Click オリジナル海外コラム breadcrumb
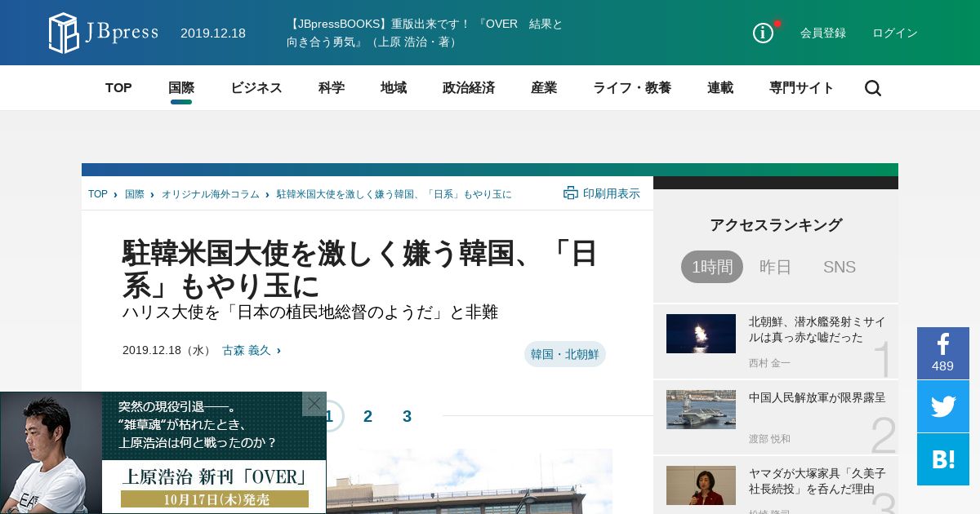The image size is (980, 514). tap(211, 194)
